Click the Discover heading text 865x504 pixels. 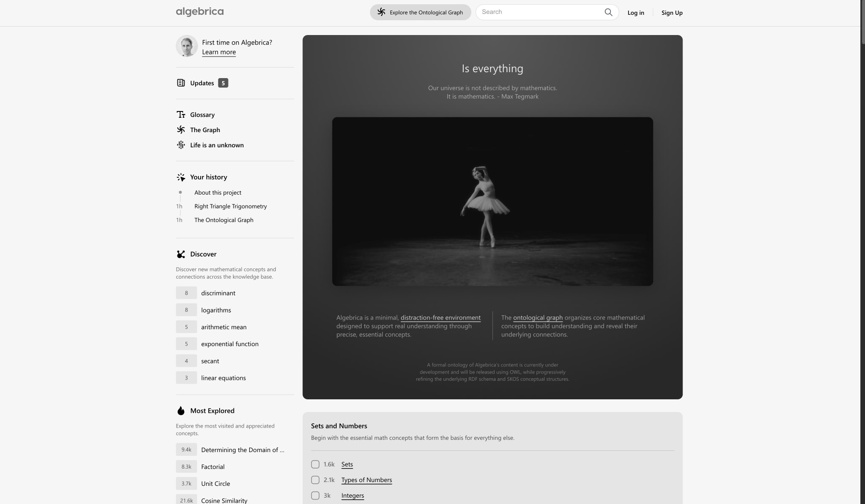click(x=203, y=254)
